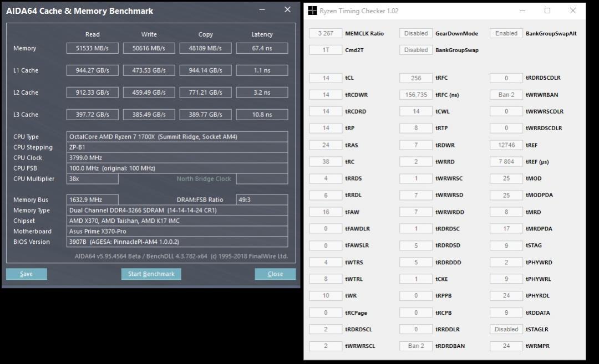This screenshot has height=364, width=599.
Task: Click the L1 Cache Write 473.53 GB/s field
Action: 149,70
